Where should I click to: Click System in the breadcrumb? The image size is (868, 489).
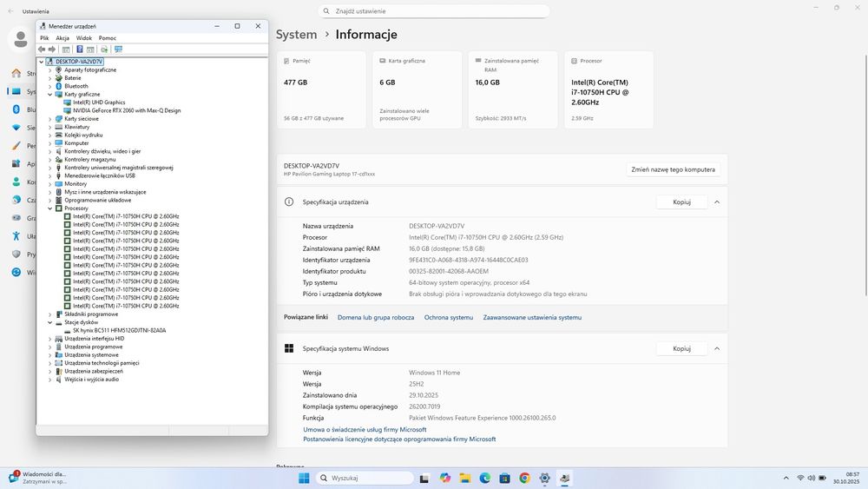coord(297,35)
